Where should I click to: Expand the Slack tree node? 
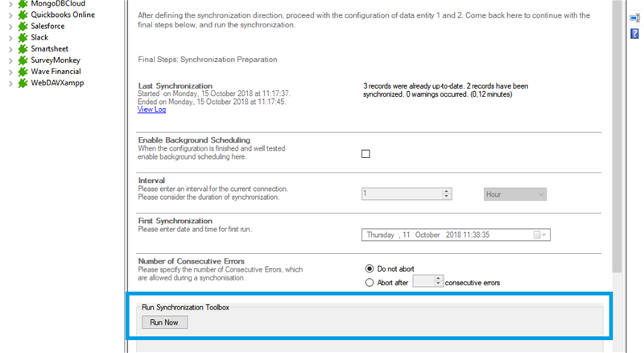pyautogui.click(x=10, y=38)
